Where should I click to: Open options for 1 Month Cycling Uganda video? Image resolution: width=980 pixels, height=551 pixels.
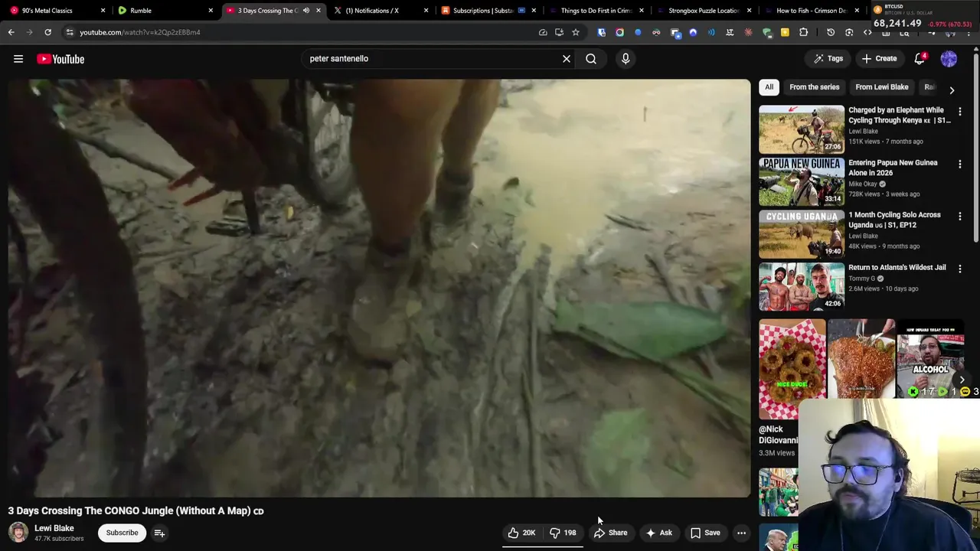click(960, 217)
